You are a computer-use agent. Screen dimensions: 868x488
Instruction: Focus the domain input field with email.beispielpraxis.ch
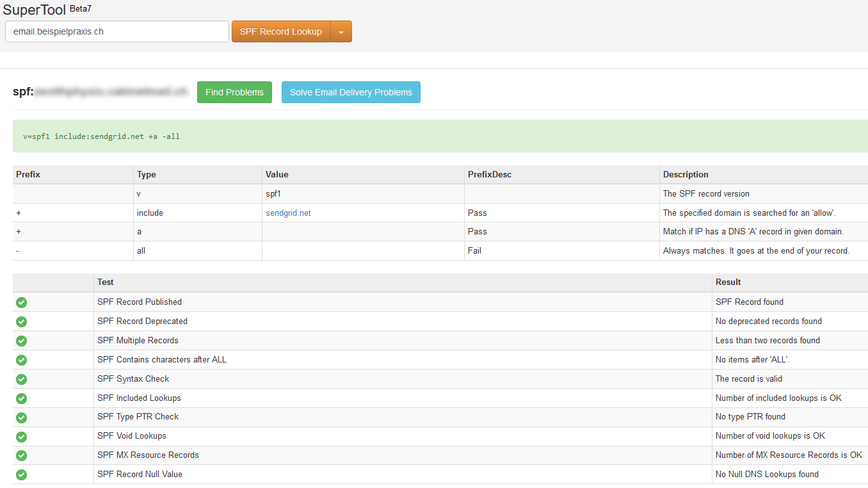click(117, 31)
